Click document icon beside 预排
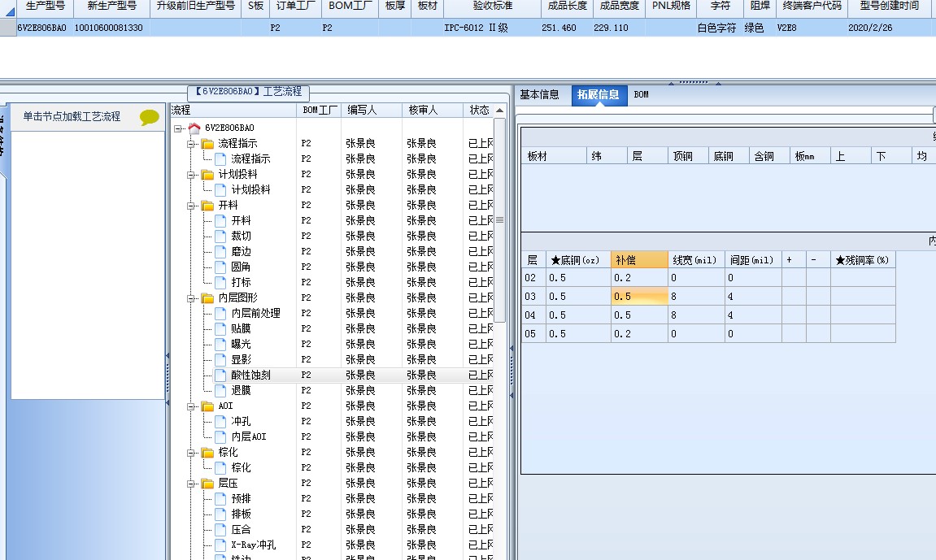This screenshot has height=560, width=936. click(220, 498)
